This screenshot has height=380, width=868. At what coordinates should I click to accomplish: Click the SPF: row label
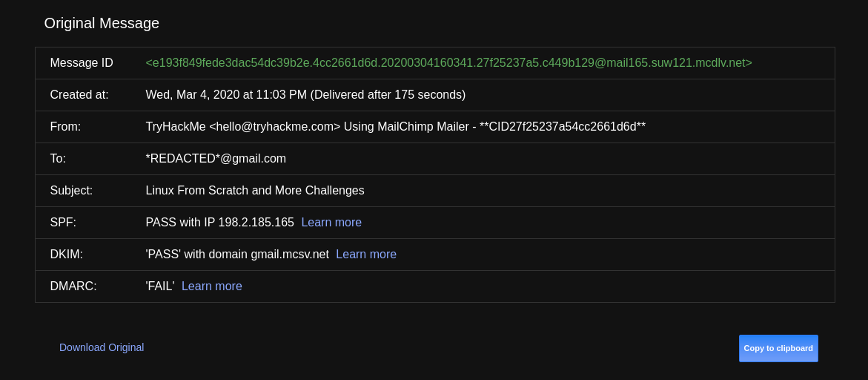(x=63, y=223)
